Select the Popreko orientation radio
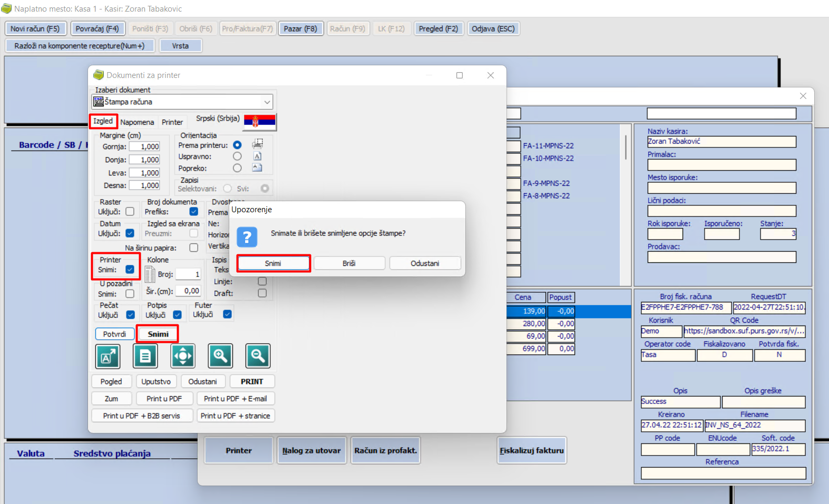The width and height of the screenshot is (829, 504). (x=237, y=168)
